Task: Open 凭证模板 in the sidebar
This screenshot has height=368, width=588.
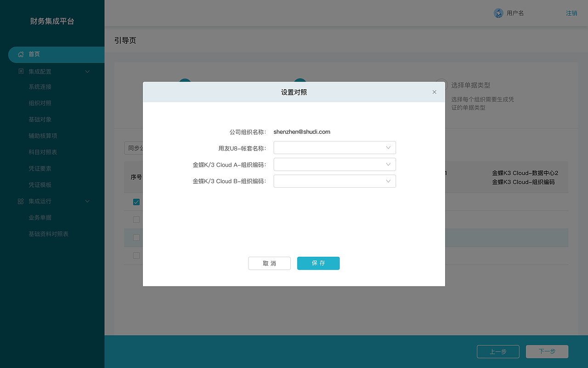Action: 40,185
